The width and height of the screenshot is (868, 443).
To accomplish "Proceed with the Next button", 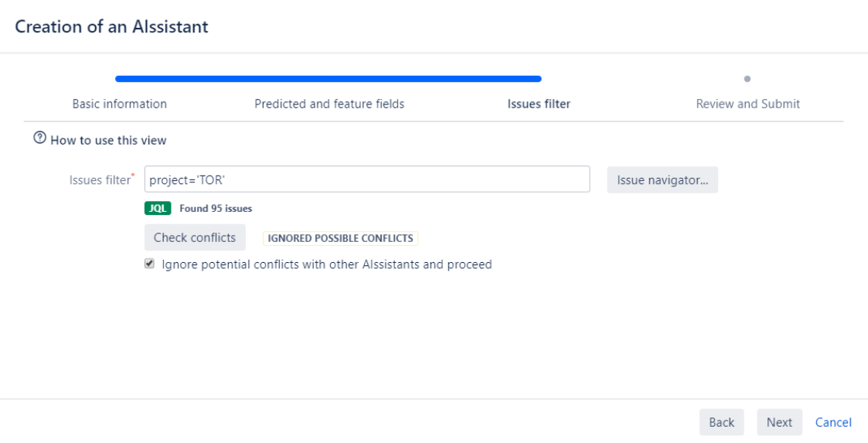I will tap(779, 422).
